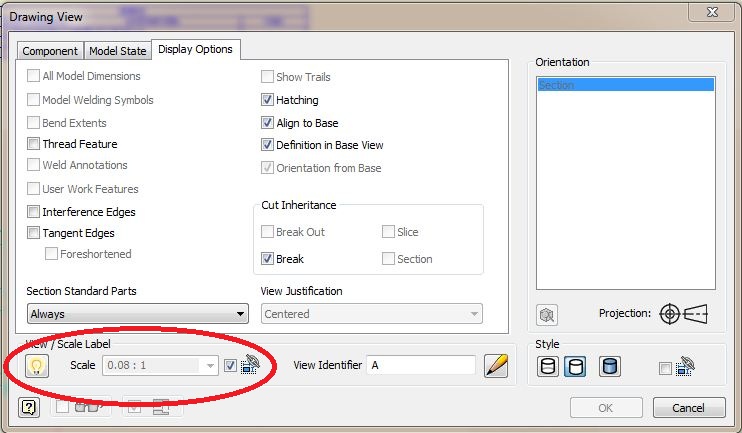742x433 pixels.
Task: Uncheck Definition in Base View checkbox
Action: click(x=267, y=145)
